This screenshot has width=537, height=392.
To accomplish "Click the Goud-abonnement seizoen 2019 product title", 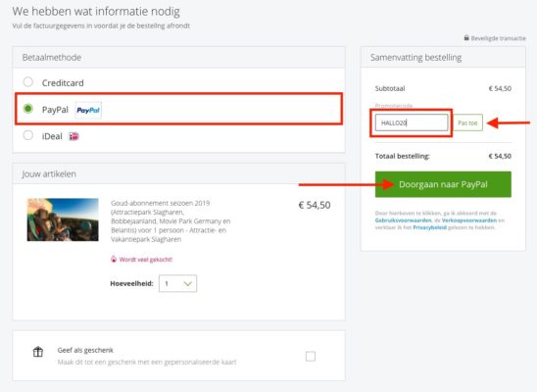I will (x=161, y=203).
